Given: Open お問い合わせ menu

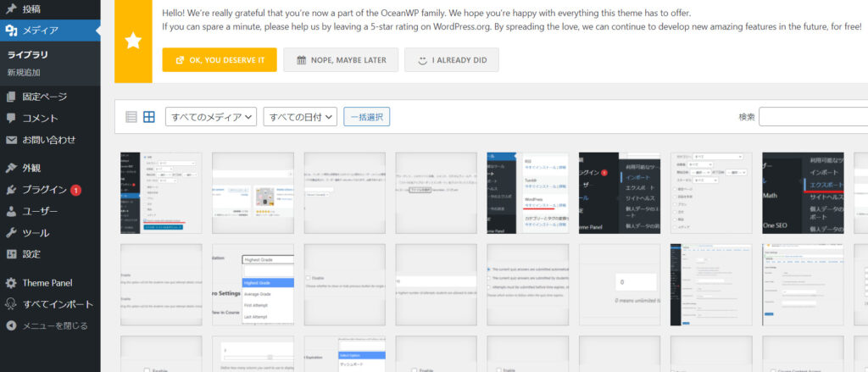Looking at the screenshot, I should [x=50, y=140].
